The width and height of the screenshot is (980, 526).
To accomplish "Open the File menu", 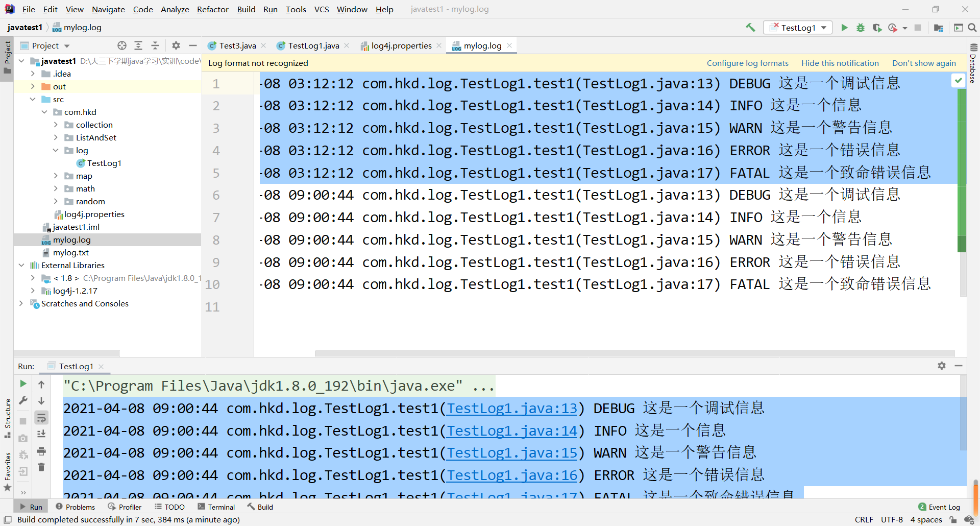I will [29, 9].
